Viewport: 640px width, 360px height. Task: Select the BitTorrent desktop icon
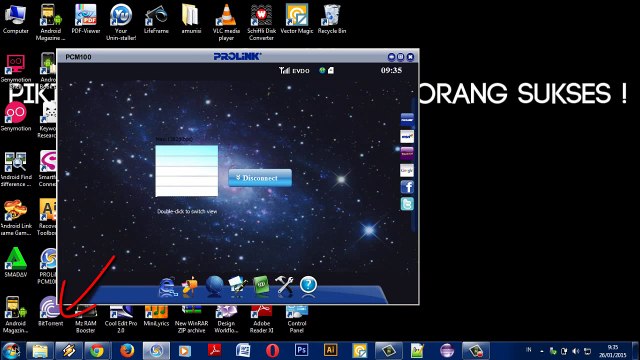(x=51, y=311)
